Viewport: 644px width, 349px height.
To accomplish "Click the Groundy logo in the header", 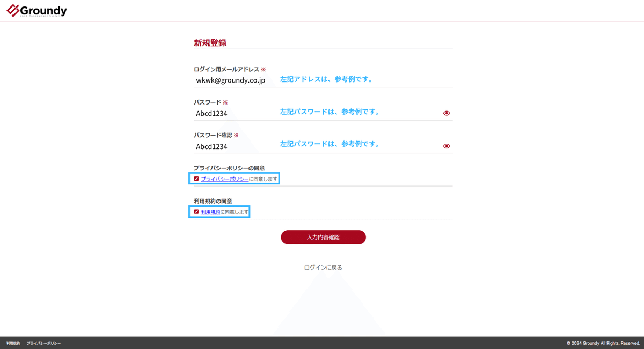I will tap(35, 9).
